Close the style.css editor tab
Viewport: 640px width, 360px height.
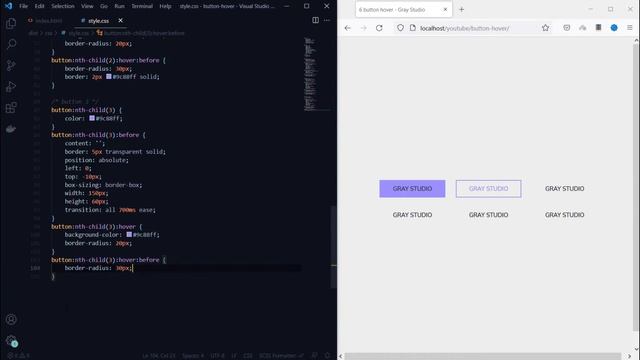click(120, 20)
